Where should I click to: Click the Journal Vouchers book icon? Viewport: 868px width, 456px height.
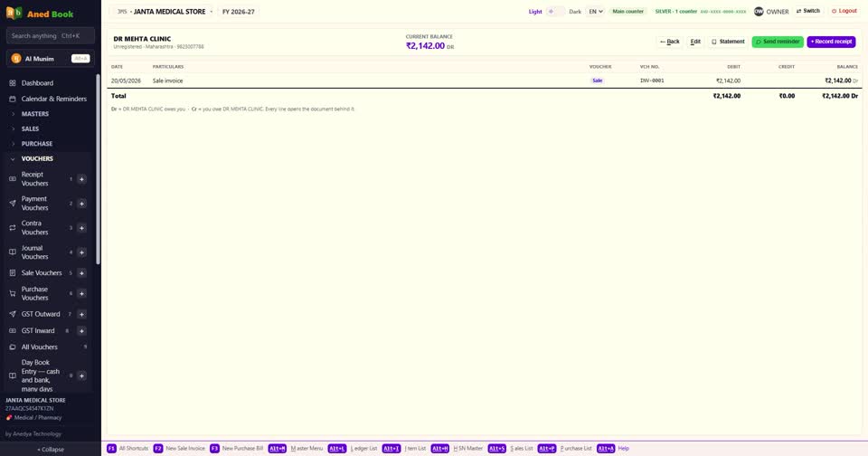point(12,252)
